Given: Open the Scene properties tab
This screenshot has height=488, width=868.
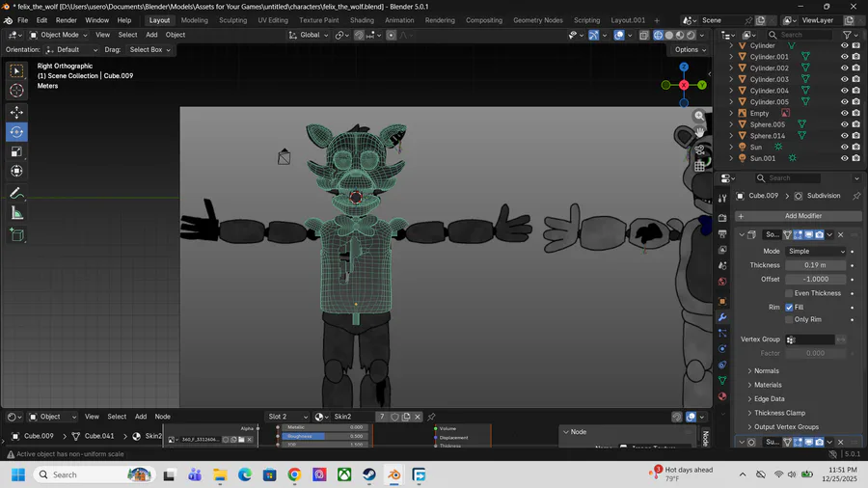Looking at the screenshot, I should [722, 265].
